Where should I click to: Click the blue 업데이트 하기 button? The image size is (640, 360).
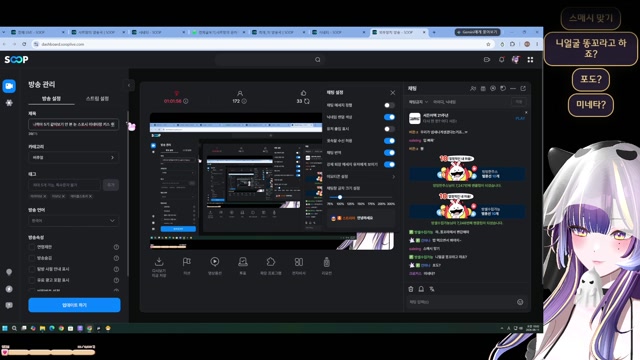click(74, 305)
